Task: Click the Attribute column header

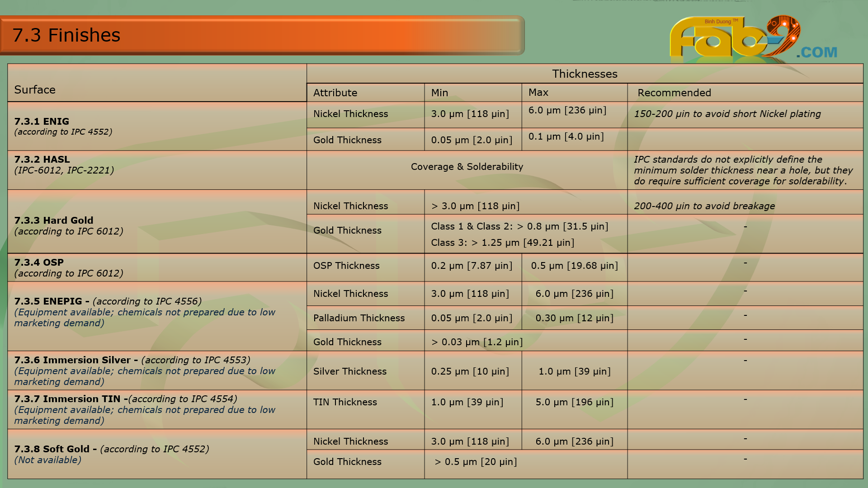Action: [335, 93]
